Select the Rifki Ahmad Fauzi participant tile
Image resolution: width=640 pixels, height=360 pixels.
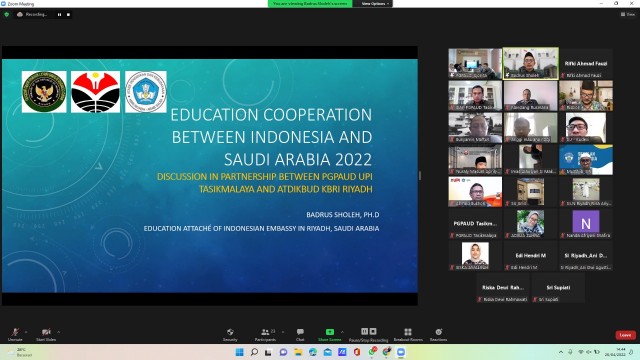pyautogui.click(x=586, y=63)
